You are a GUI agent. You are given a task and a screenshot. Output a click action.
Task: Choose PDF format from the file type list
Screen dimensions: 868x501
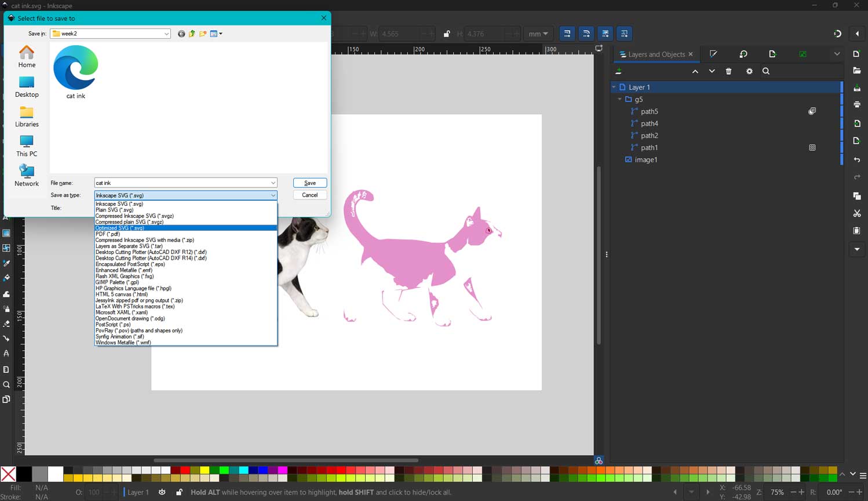(108, 234)
